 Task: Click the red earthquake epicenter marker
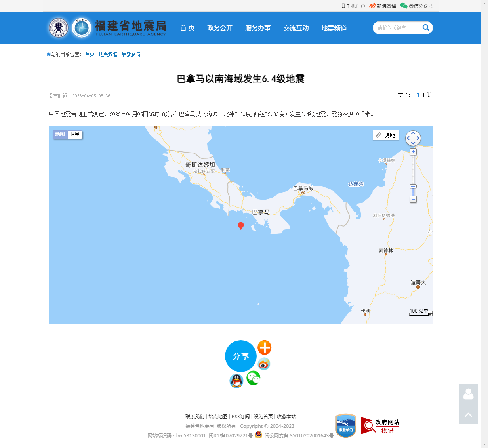[x=240, y=225]
